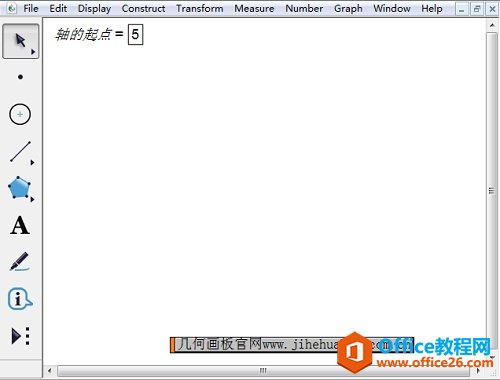This screenshot has width=500, height=380.
Task: Click the parameter value box showing 5
Action: click(135, 34)
